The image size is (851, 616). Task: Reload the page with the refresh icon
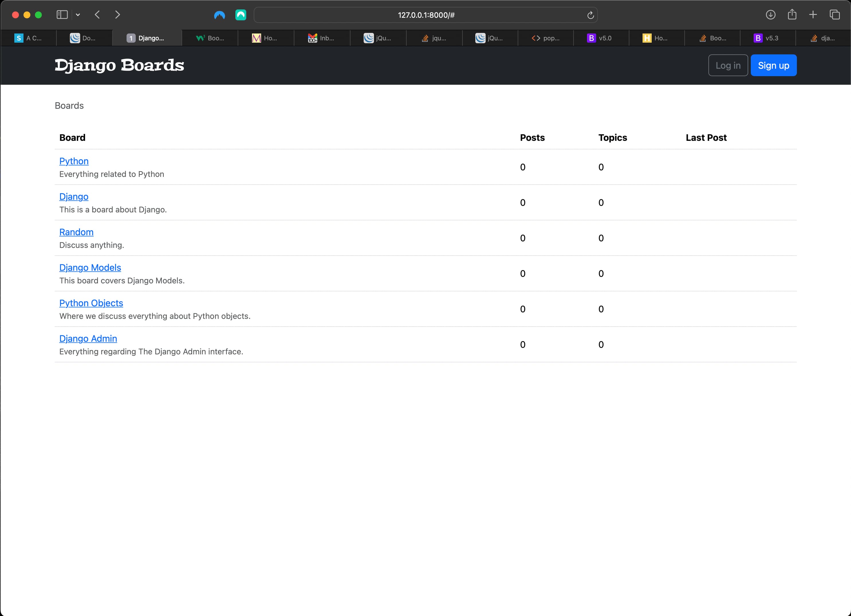point(590,15)
